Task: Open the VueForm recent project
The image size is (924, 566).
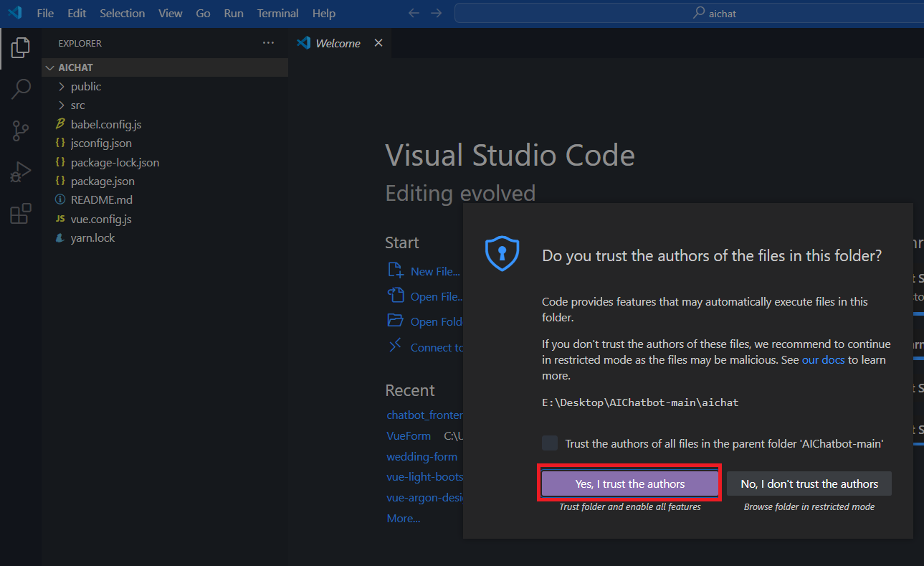Action: pos(409,435)
